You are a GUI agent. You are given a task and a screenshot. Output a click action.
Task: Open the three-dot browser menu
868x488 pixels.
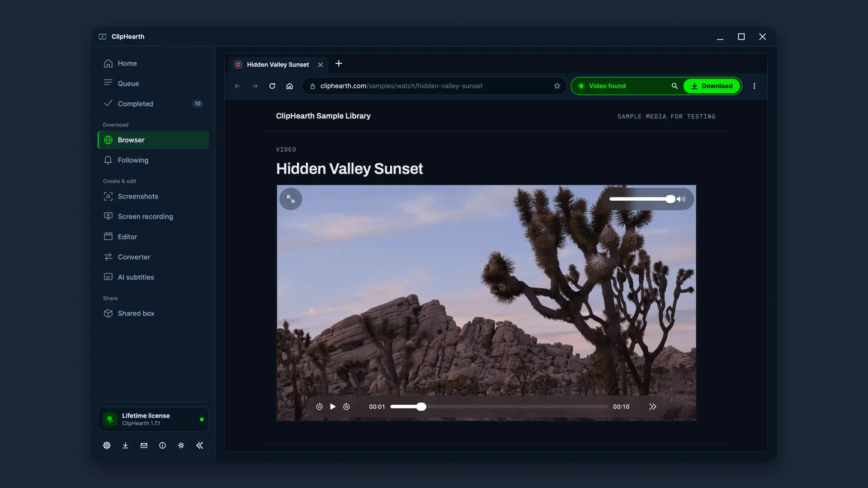point(754,86)
